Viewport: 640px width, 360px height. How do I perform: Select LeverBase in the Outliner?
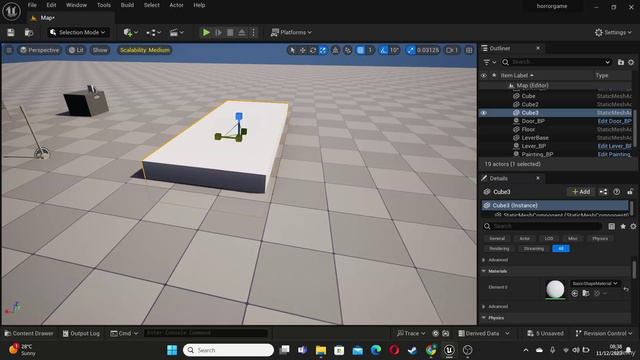click(535, 138)
